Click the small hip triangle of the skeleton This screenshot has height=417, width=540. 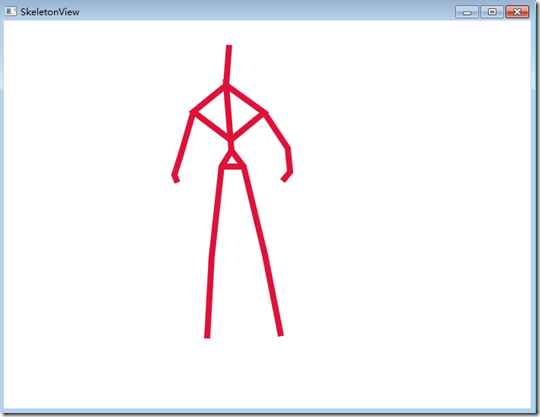(232, 160)
